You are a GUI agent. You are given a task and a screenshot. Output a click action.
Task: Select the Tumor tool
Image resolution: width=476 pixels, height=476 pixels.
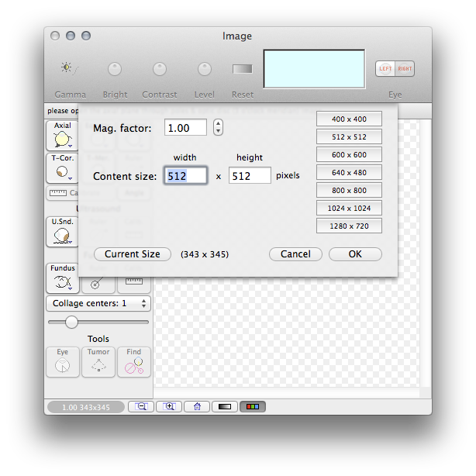(98, 362)
